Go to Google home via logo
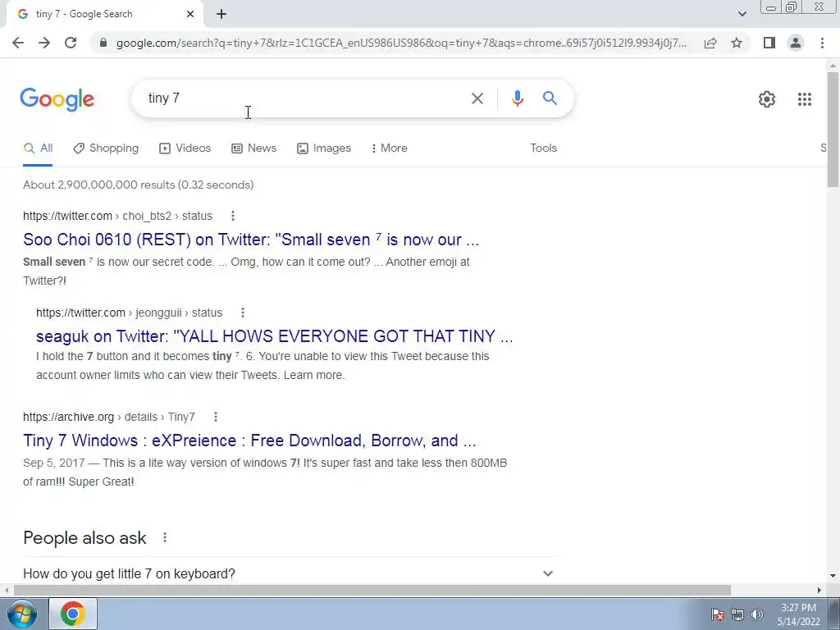 pos(57,99)
